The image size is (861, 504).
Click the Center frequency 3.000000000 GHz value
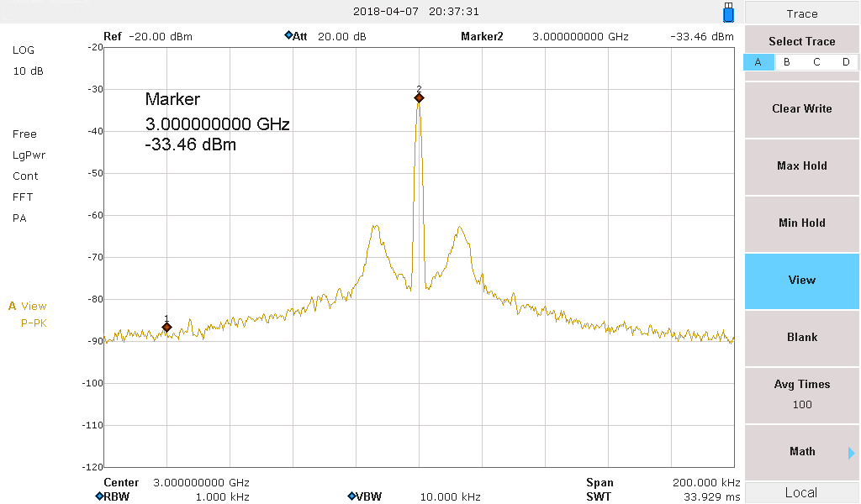click(x=201, y=483)
